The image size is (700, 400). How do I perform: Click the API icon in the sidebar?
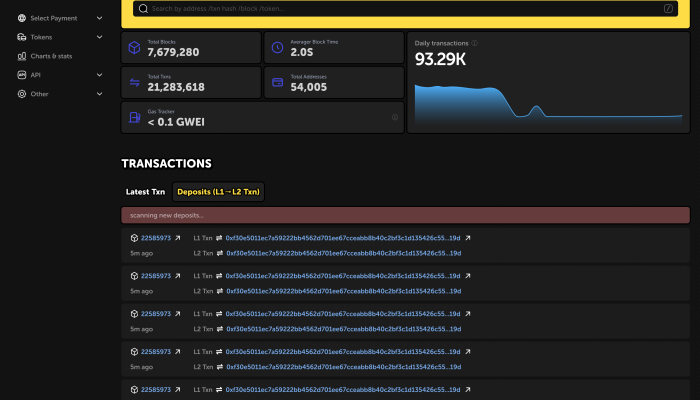click(21, 75)
